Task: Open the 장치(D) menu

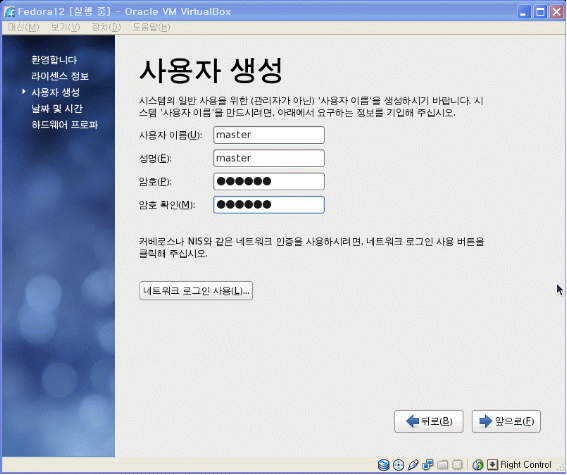Action: pyautogui.click(x=106, y=27)
